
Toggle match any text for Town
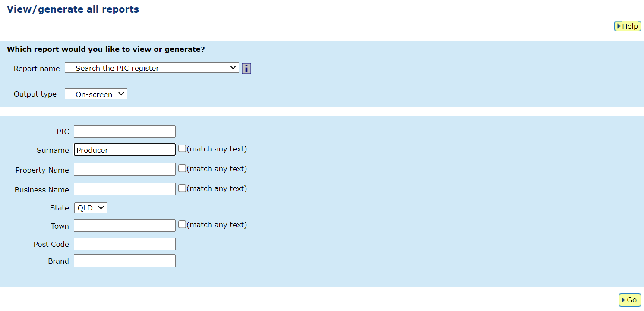click(x=182, y=224)
